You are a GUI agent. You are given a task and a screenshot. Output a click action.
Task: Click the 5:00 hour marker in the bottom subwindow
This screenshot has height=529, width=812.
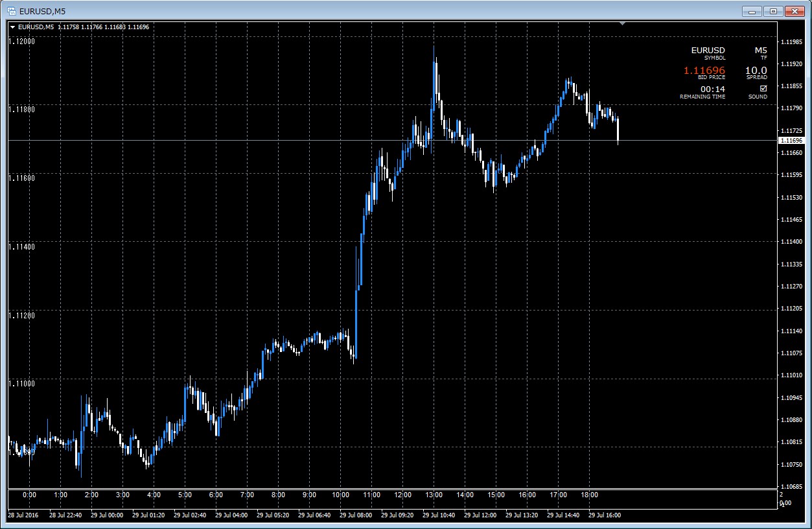point(185,495)
